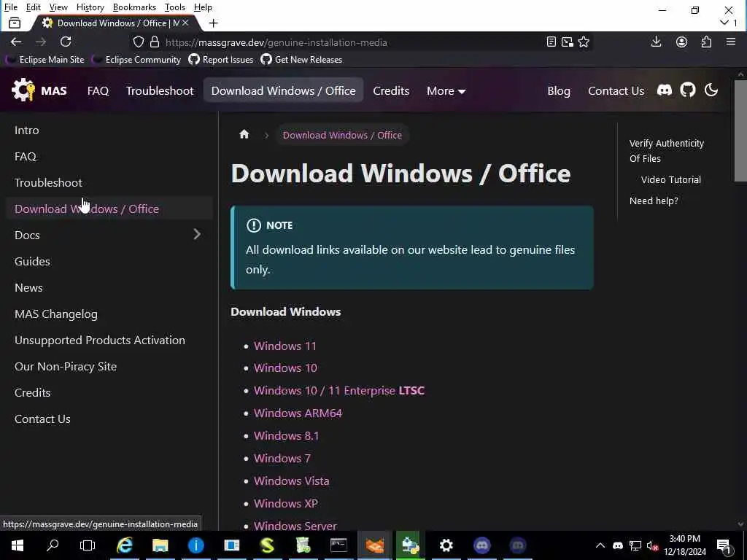Open the Tools menu
The image size is (747, 560).
coord(175,7)
